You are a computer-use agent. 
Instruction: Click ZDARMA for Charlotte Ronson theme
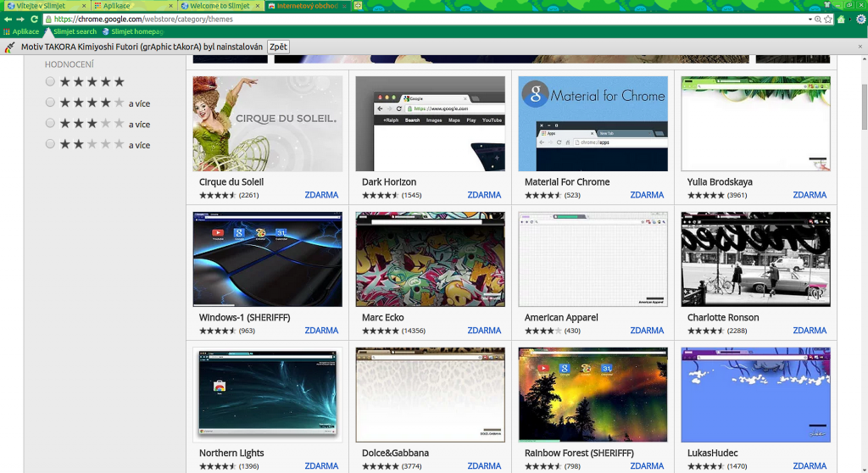(810, 331)
